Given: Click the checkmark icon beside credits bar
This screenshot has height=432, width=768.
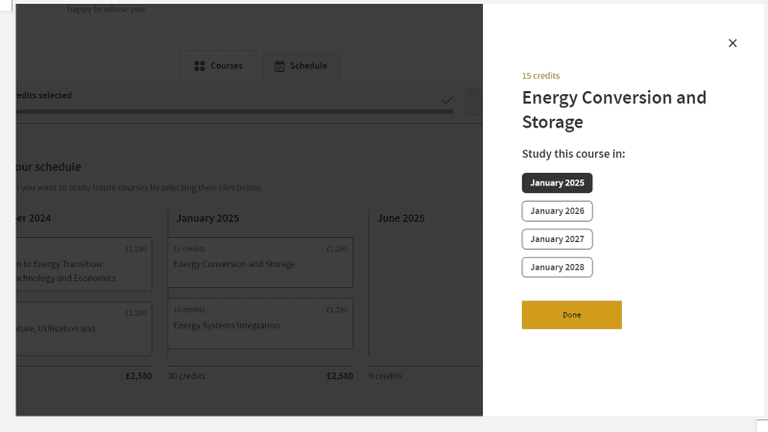Looking at the screenshot, I should point(447,100).
